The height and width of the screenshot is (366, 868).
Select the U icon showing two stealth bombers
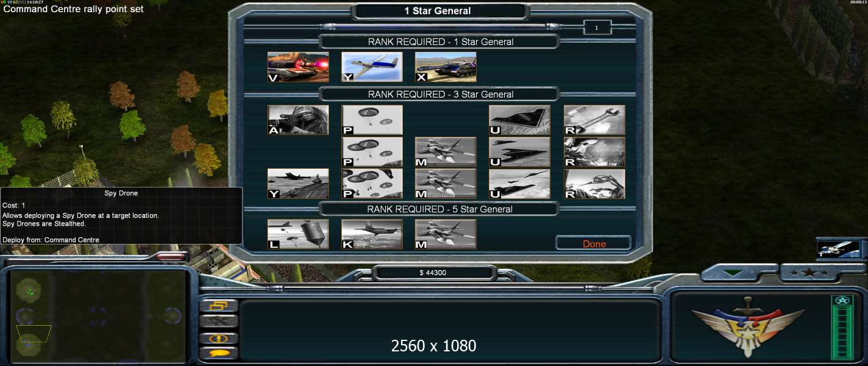click(519, 152)
